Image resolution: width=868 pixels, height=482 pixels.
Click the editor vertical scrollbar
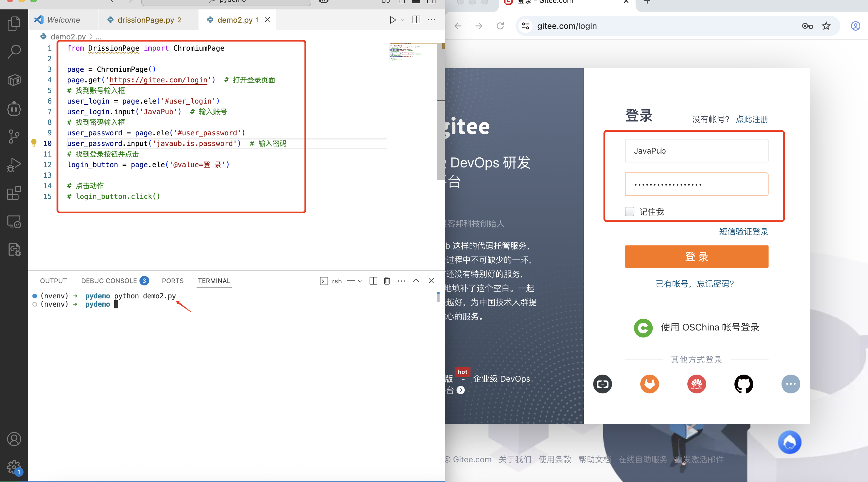440,111
